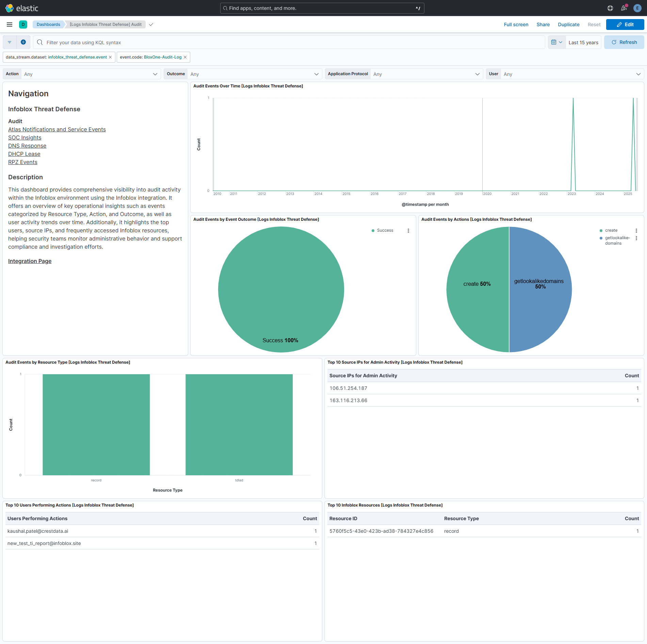Open the SOC Insights link
647x644 pixels.
click(x=25, y=137)
